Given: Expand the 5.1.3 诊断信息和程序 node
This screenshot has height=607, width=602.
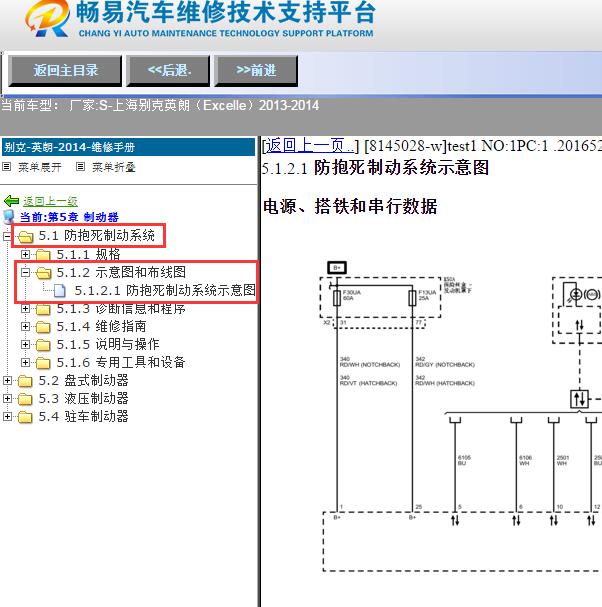Looking at the screenshot, I should pyautogui.click(x=25, y=309).
